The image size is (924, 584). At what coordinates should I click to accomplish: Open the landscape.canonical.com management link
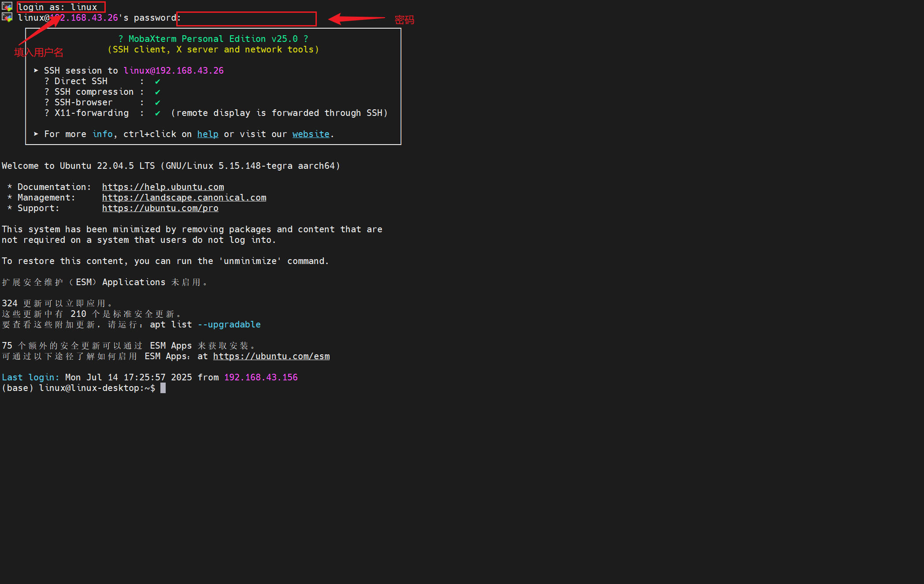(x=184, y=197)
